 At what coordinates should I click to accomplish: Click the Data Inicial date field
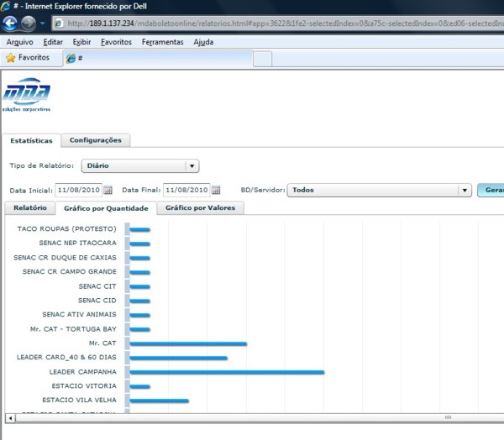pyautogui.click(x=79, y=190)
